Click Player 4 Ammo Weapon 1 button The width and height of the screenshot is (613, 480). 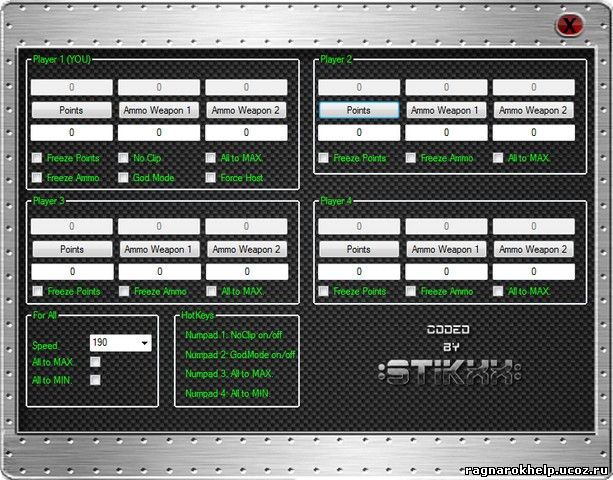(x=446, y=249)
